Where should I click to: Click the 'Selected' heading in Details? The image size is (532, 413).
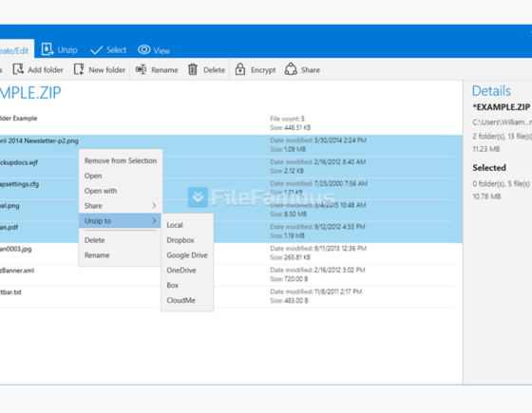click(x=489, y=168)
